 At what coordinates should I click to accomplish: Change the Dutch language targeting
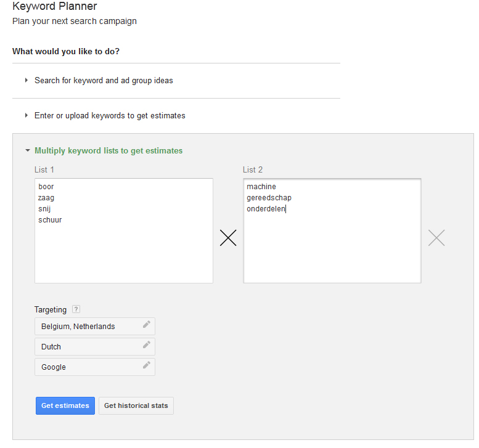51,347
